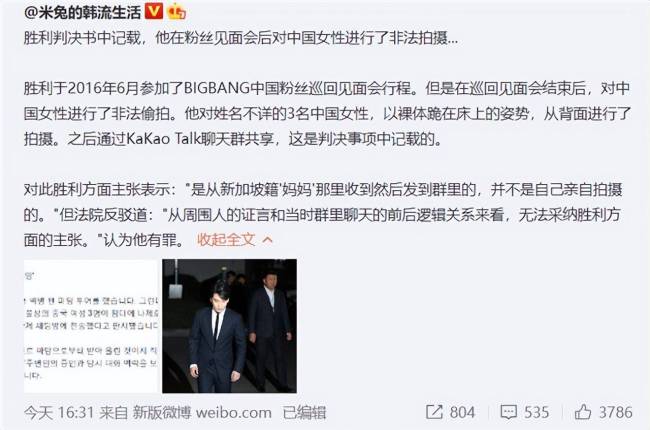Click the 535 comment count
Image resolution: width=650 pixels, height=430 pixels.
[x=536, y=412]
